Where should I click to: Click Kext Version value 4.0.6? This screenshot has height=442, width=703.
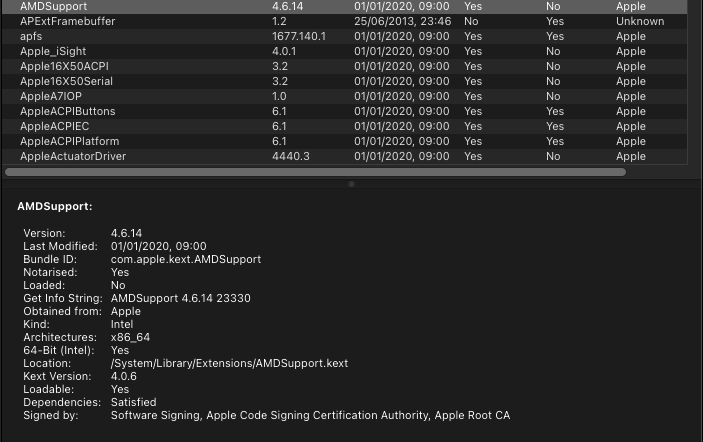click(x=123, y=377)
